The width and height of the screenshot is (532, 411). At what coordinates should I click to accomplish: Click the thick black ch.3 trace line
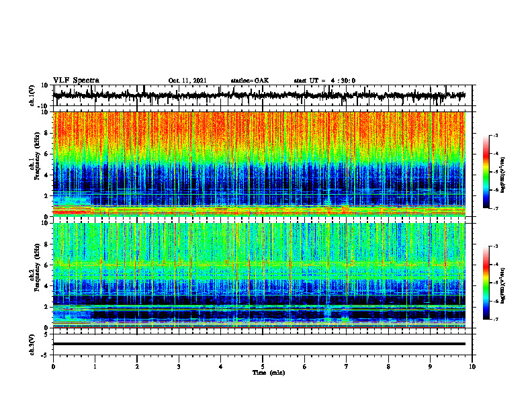click(x=259, y=344)
